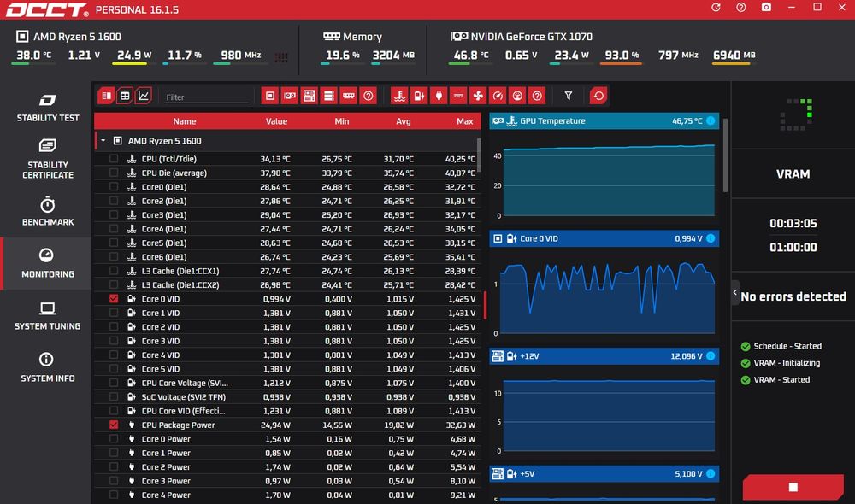Check the CPU (Tctl/Tdie) checkbox
Viewport: 855px width, 504px height.
pyautogui.click(x=114, y=159)
